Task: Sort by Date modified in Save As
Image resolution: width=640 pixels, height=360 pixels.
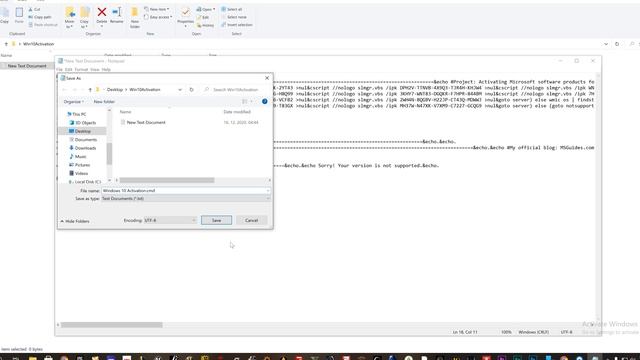Action: click(x=237, y=112)
